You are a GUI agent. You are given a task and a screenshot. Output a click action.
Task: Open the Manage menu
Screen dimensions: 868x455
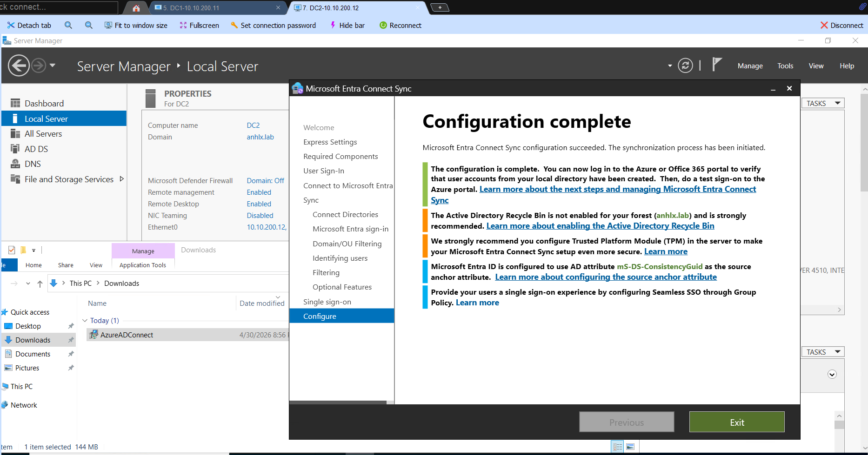[x=750, y=66]
